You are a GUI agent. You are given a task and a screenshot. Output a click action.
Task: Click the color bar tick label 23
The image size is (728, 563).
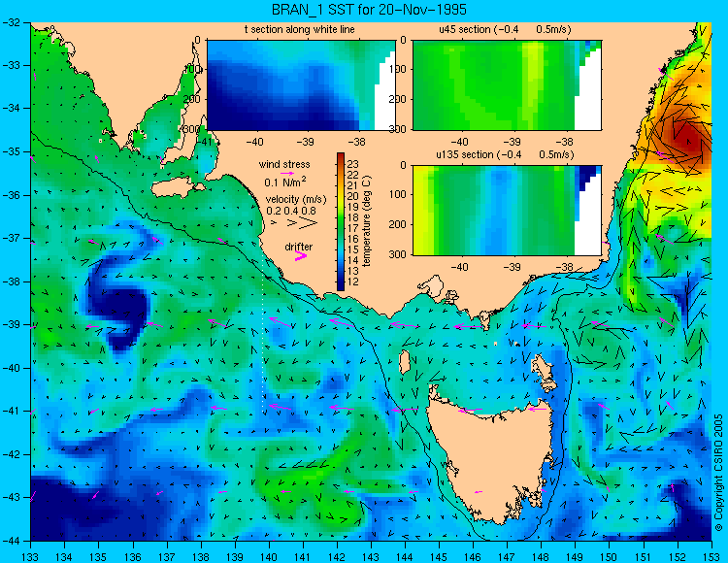[353, 164]
